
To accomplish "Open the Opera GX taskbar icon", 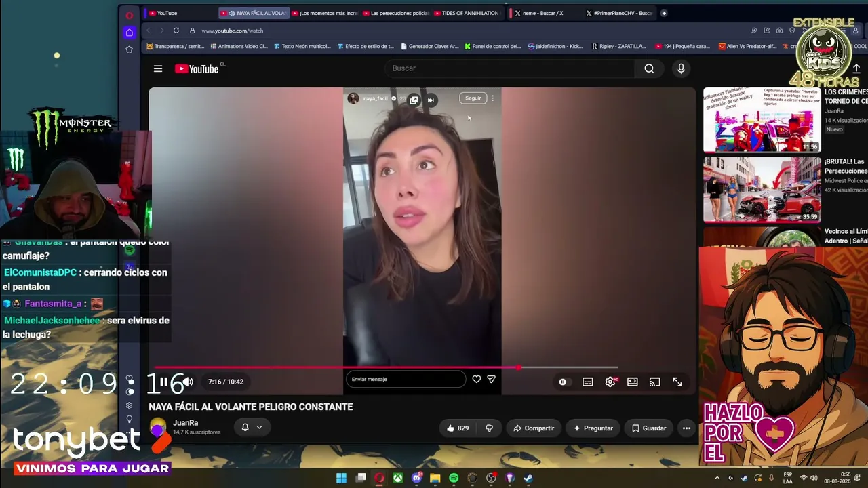I will point(379,478).
